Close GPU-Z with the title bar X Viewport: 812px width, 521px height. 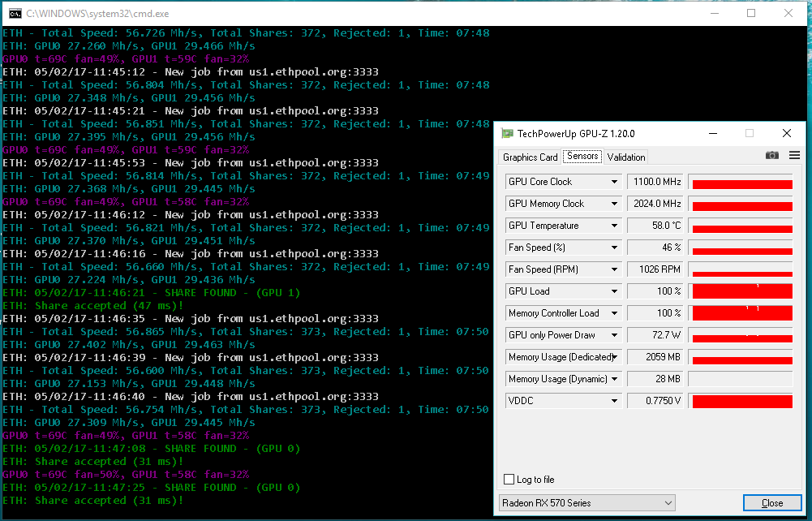[x=787, y=134]
